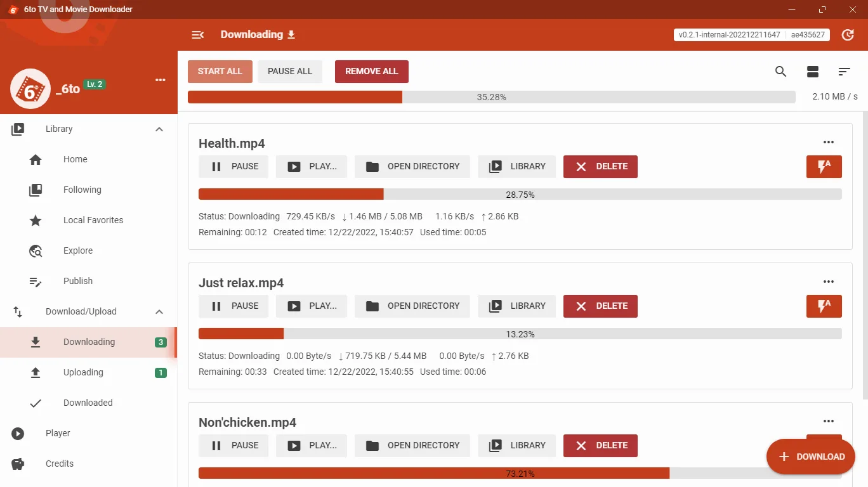The image size is (868, 487).
Task: Pause the Health.mp4 download
Action: pyautogui.click(x=233, y=167)
